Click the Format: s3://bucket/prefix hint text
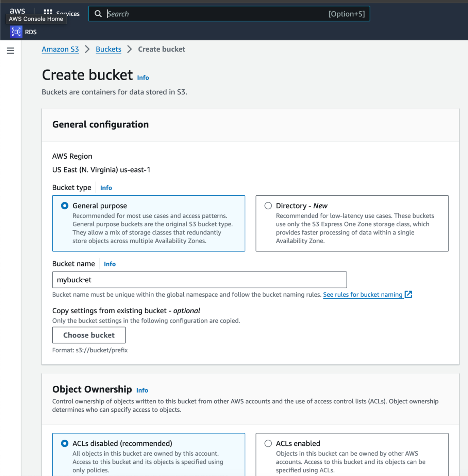Screen dimensions: 468x476 [x=90, y=350]
